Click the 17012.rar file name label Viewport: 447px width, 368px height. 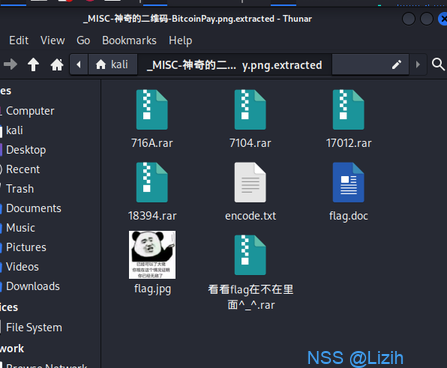[x=349, y=143]
